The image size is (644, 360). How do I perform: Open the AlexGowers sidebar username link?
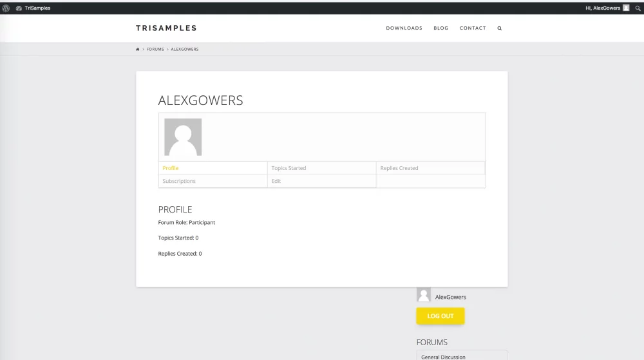pos(451,297)
